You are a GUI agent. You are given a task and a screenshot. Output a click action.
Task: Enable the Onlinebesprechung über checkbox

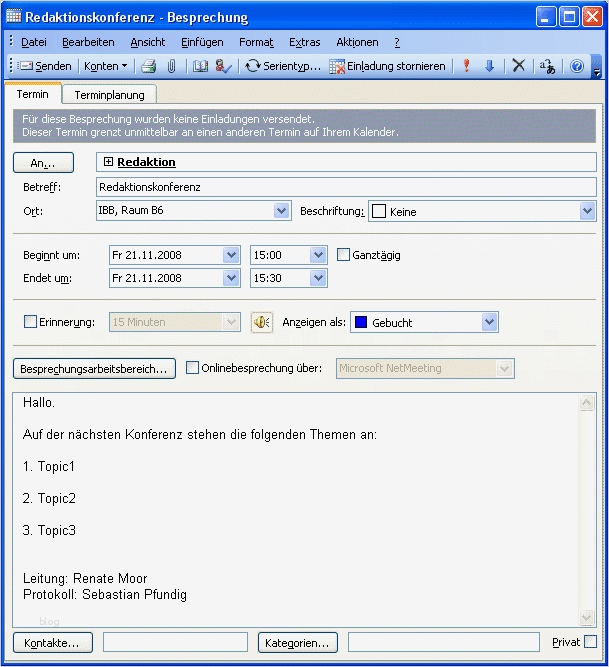[x=192, y=368]
